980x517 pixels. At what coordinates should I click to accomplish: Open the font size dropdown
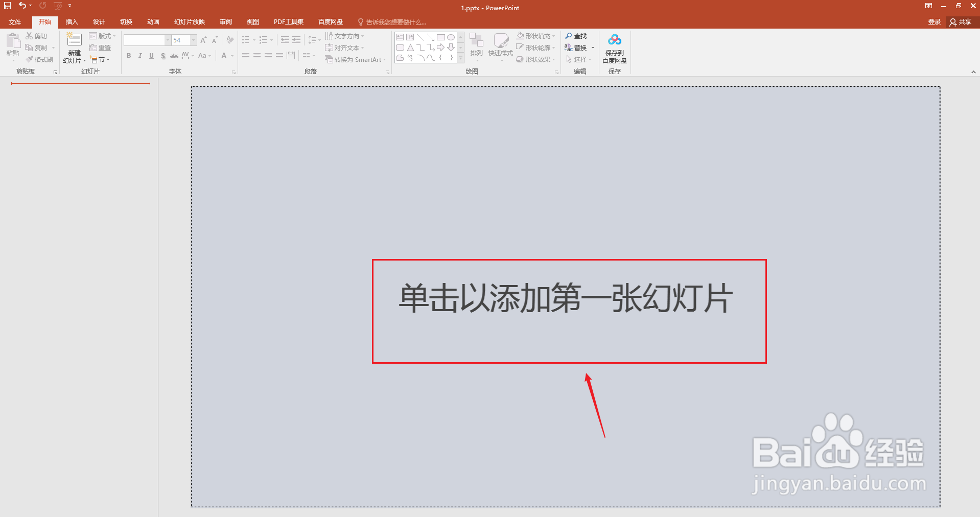(x=193, y=40)
